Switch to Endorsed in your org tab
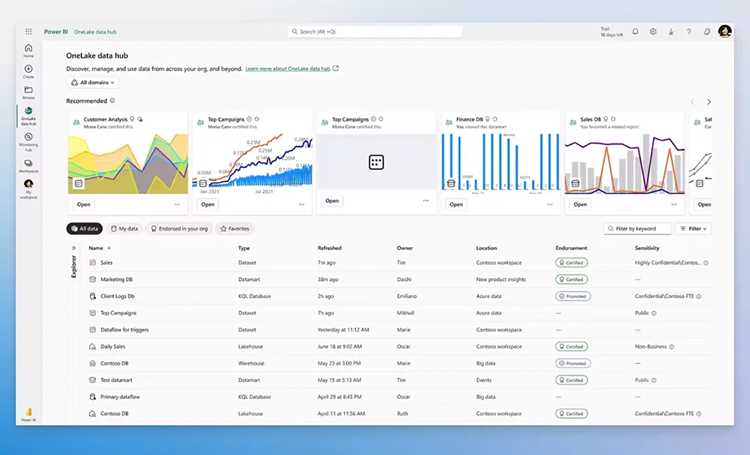The width and height of the screenshot is (750, 455). pyautogui.click(x=179, y=229)
